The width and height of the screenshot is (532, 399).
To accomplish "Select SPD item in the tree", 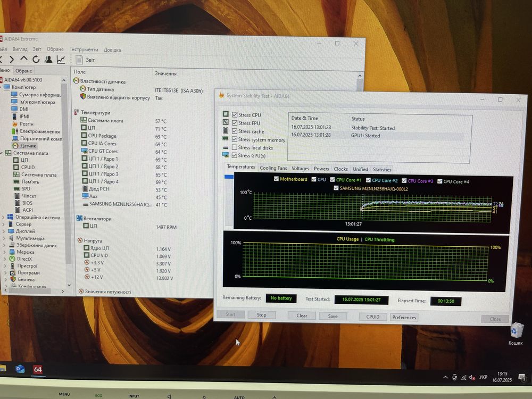I will point(26,189).
